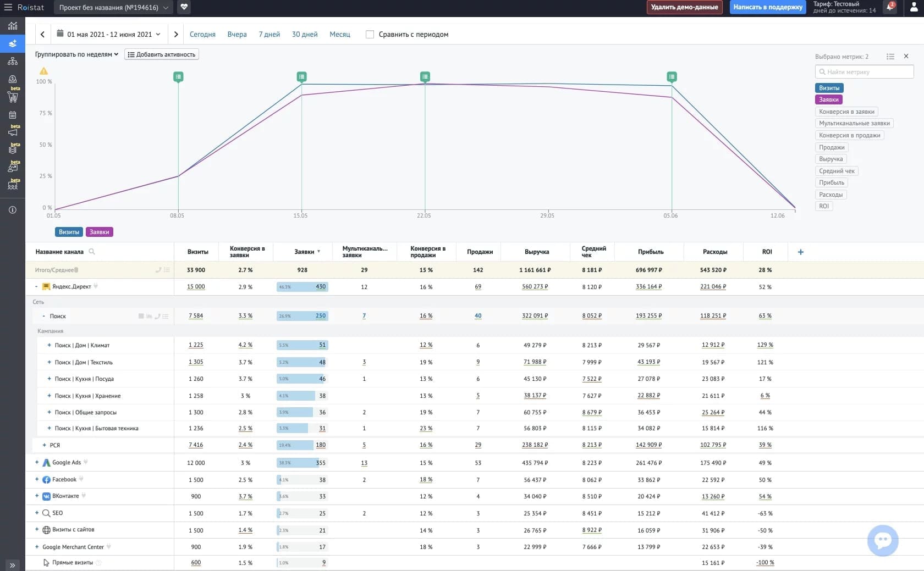Click the metrics list view icon
The image size is (924, 571).
890,57
